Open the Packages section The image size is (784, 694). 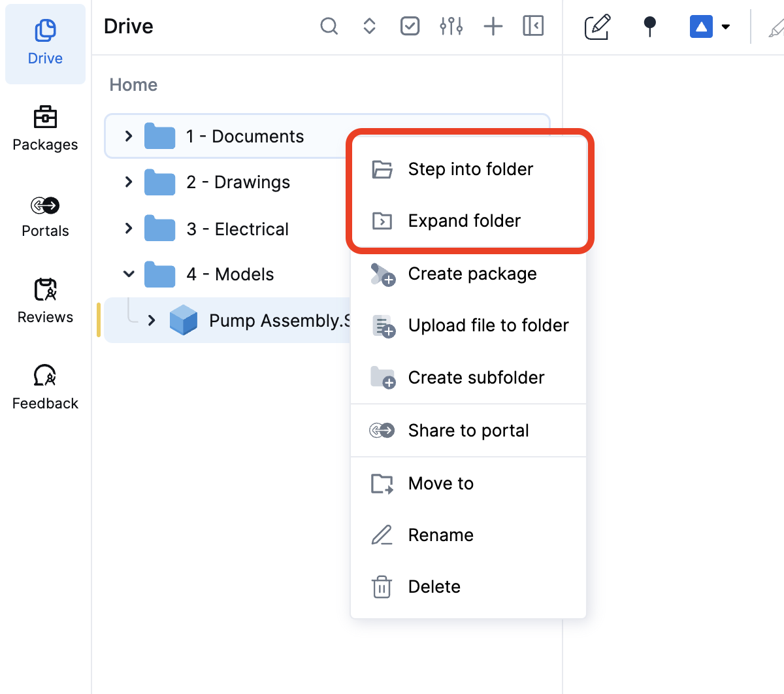tap(45, 129)
